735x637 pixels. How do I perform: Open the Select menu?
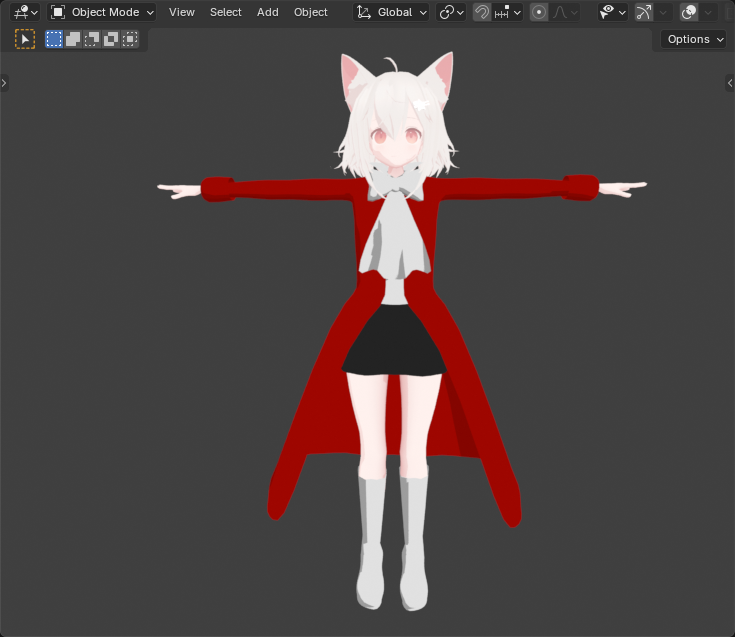tap(225, 12)
